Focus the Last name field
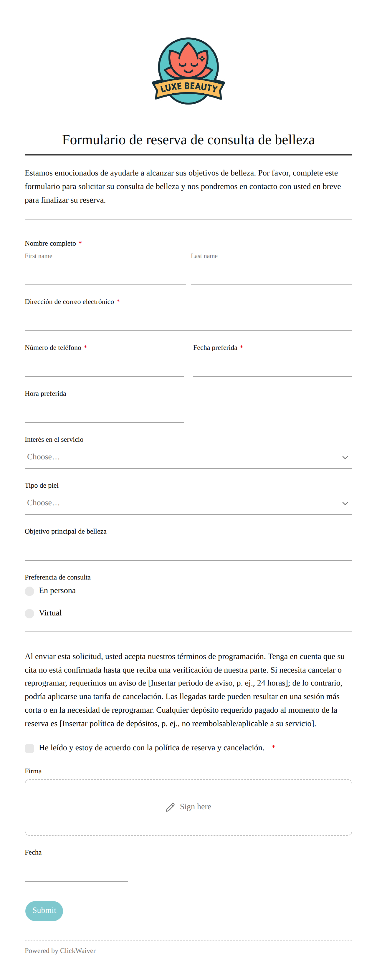 coord(271,274)
